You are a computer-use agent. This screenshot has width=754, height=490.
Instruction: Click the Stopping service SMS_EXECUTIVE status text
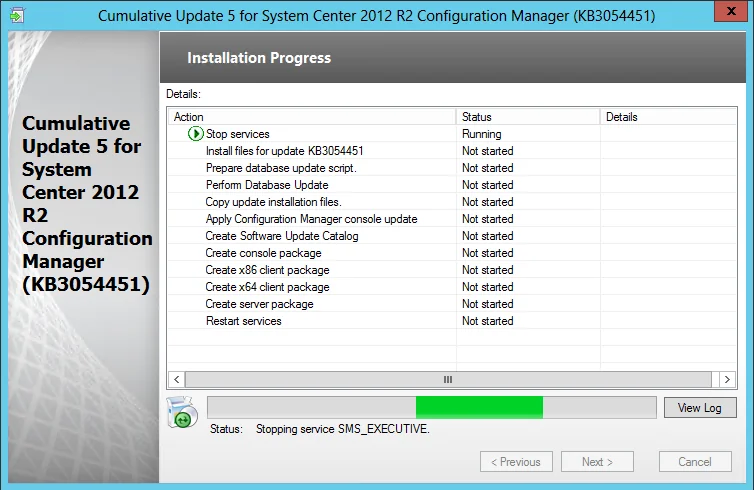tap(342, 428)
